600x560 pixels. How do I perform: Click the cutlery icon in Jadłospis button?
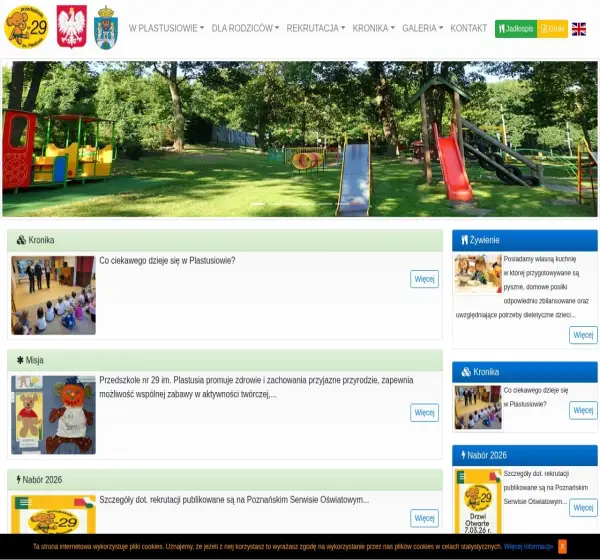click(x=502, y=29)
